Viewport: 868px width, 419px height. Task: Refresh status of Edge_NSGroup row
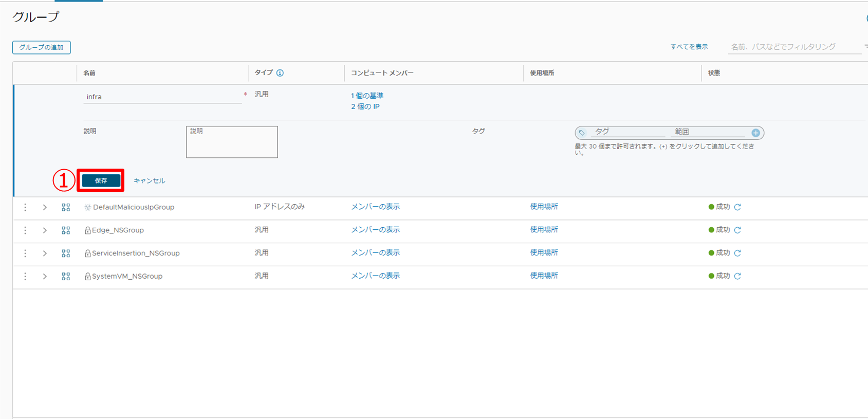click(737, 230)
